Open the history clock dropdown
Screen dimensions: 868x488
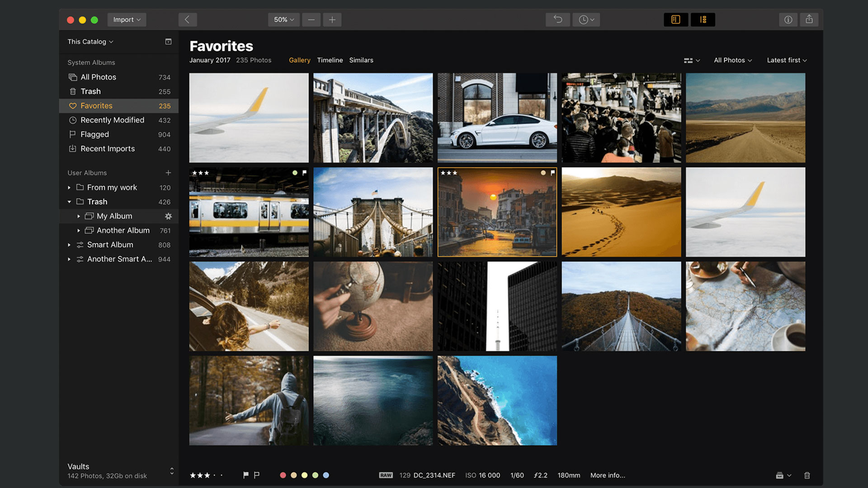[x=586, y=19]
